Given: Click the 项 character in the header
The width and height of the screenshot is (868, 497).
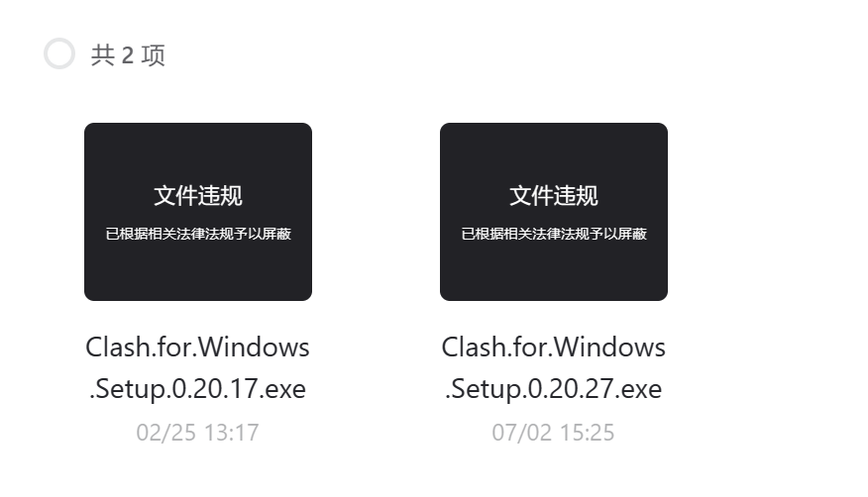Looking at the screenshot, I should [154, 55].
